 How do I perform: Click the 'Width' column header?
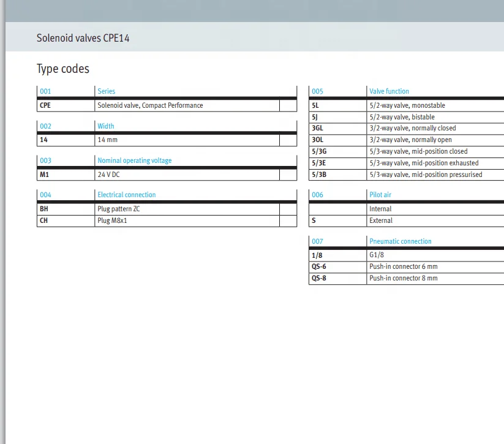pyautogui.click(x=106, y=126)
